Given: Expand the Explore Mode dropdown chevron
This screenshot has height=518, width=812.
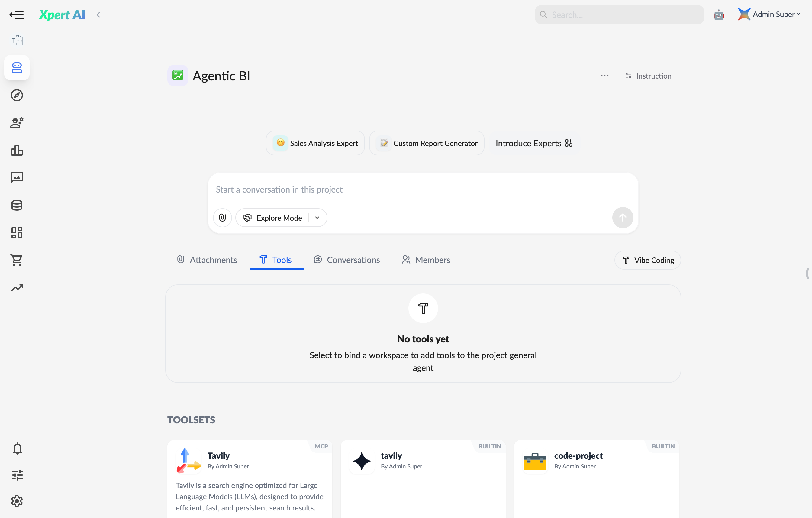Looking at the screenshot, I should [x=317, y=217].
